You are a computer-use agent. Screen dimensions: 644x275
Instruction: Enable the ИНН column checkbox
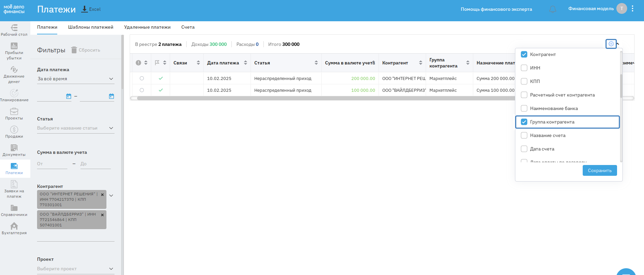click(x=524, y=68)
